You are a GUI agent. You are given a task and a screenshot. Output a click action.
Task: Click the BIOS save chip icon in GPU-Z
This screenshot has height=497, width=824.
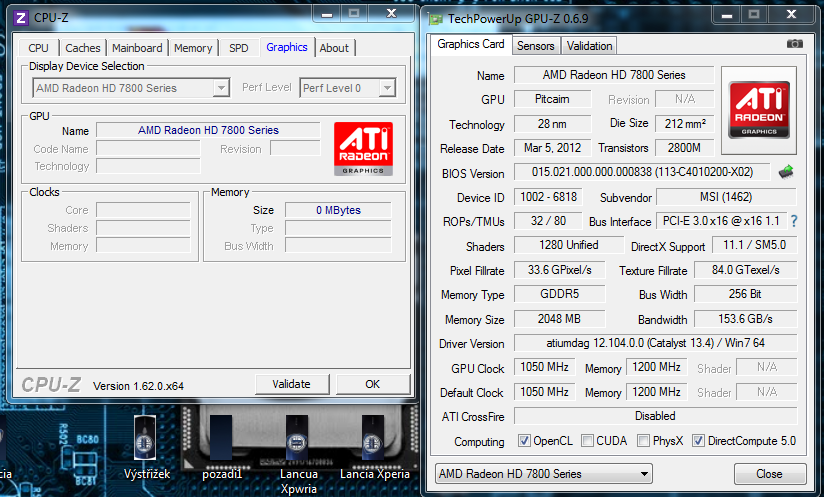[786, 172]
